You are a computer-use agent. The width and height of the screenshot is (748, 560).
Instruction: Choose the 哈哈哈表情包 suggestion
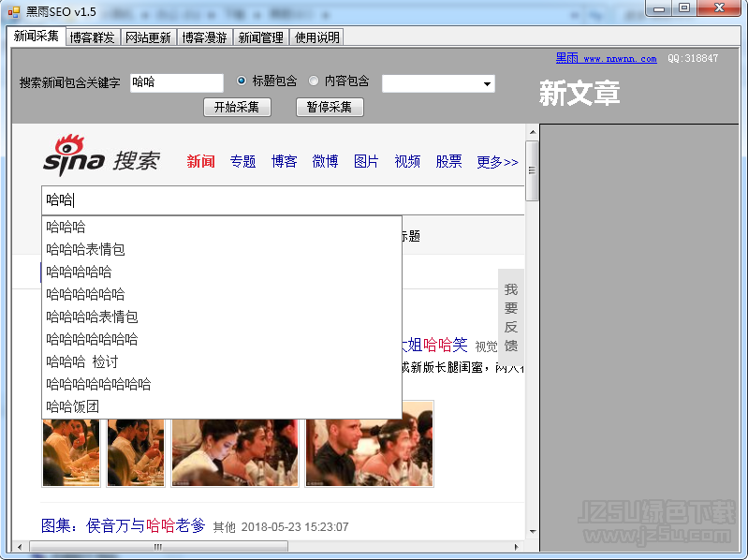(x=86, y=249)
